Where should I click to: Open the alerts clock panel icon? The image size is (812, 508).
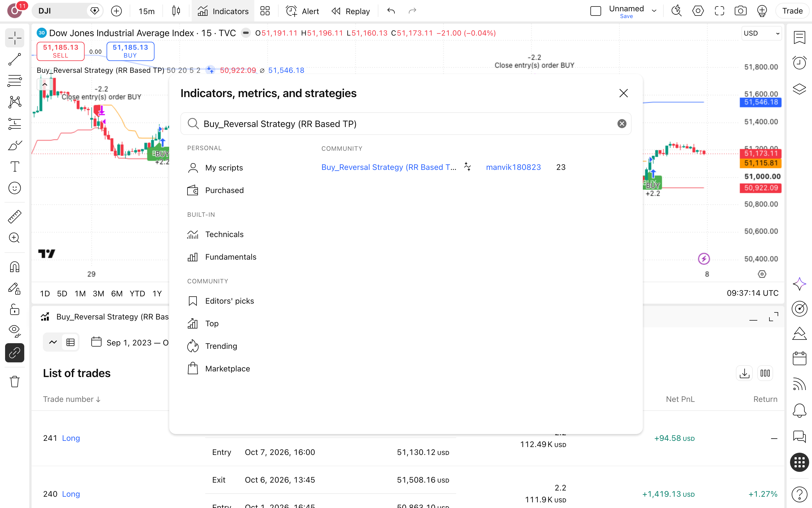coord(800,62)
